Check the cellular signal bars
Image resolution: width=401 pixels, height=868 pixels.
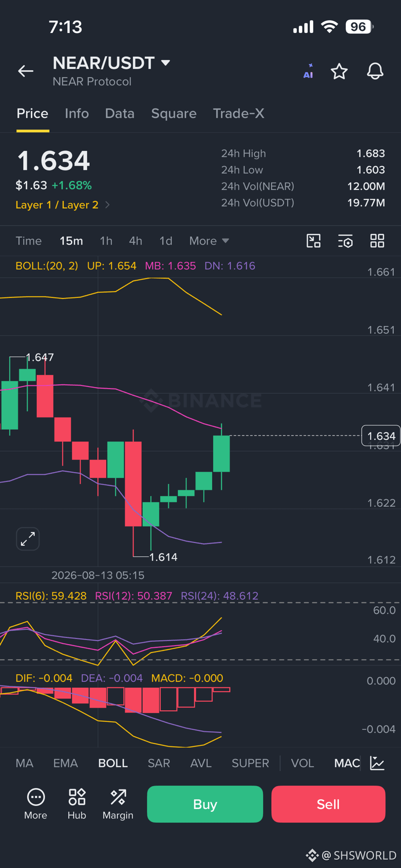coord(303,27)
